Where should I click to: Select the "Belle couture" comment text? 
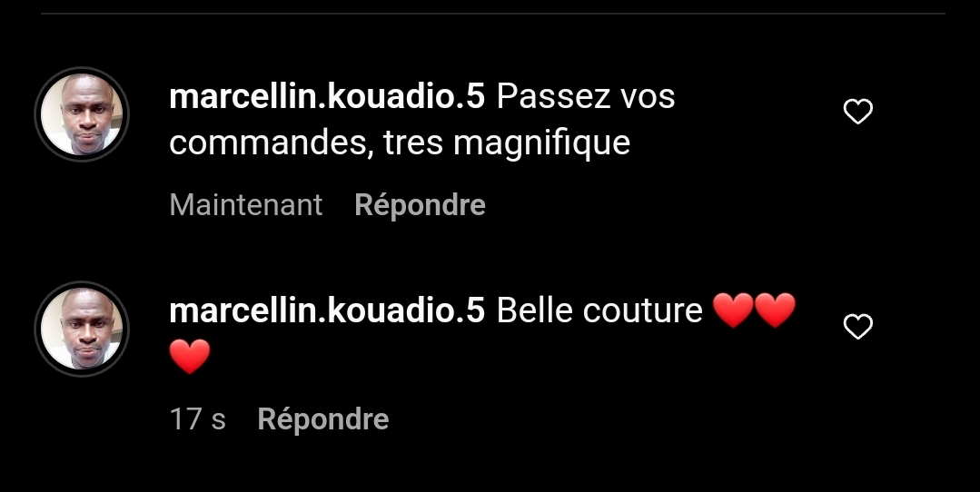click(599, 310)
